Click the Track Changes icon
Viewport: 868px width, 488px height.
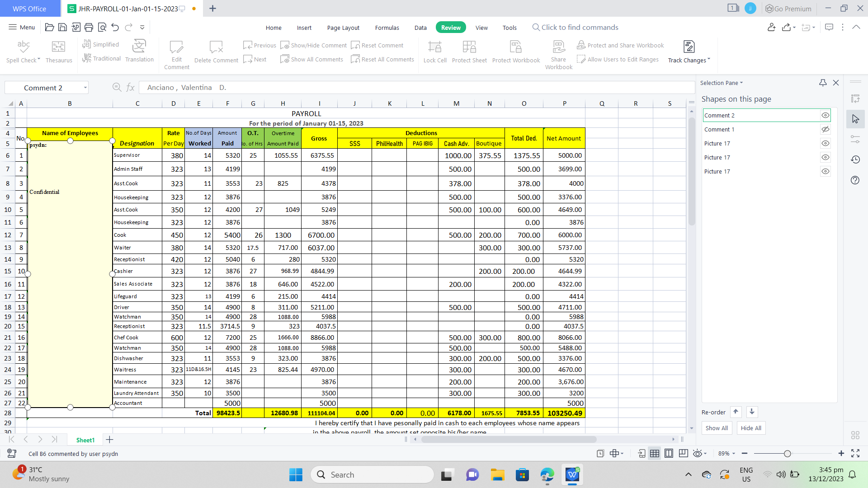(689, 47)
